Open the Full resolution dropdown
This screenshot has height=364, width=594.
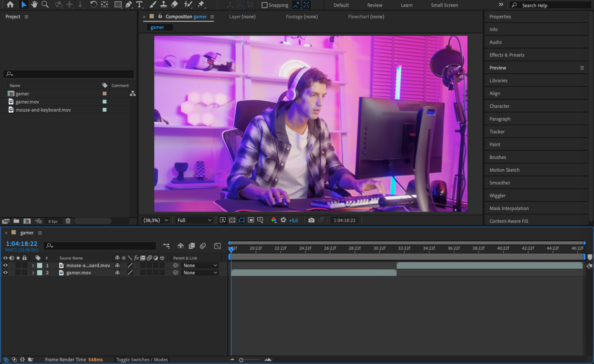pyautogui.click(x=194, y=220)
